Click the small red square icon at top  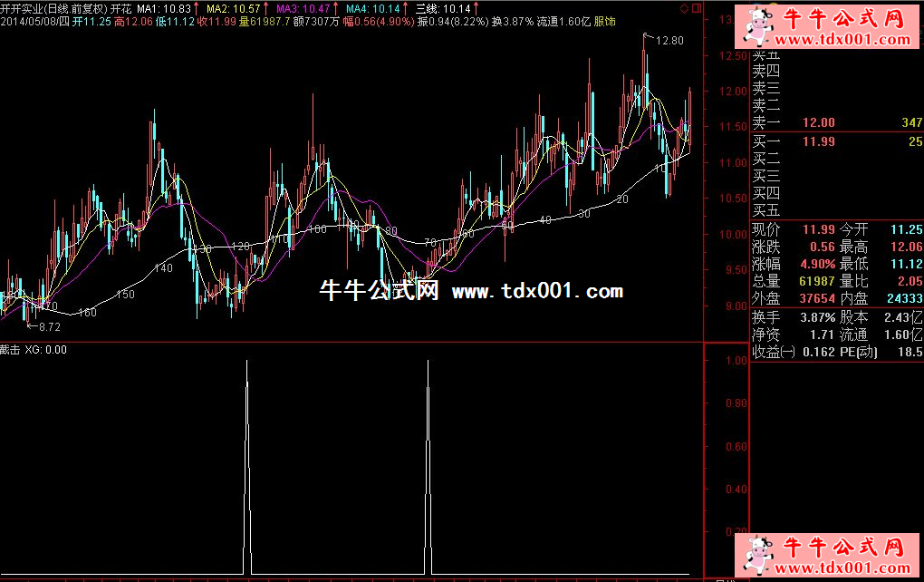pos(695,7)
